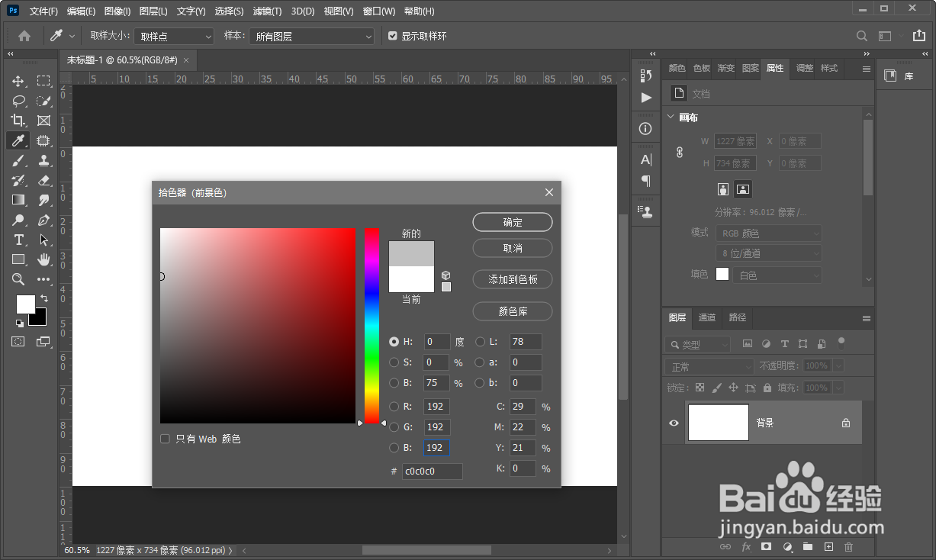
Task: Select the Dodge tool
Action: [x=18, y=220]
